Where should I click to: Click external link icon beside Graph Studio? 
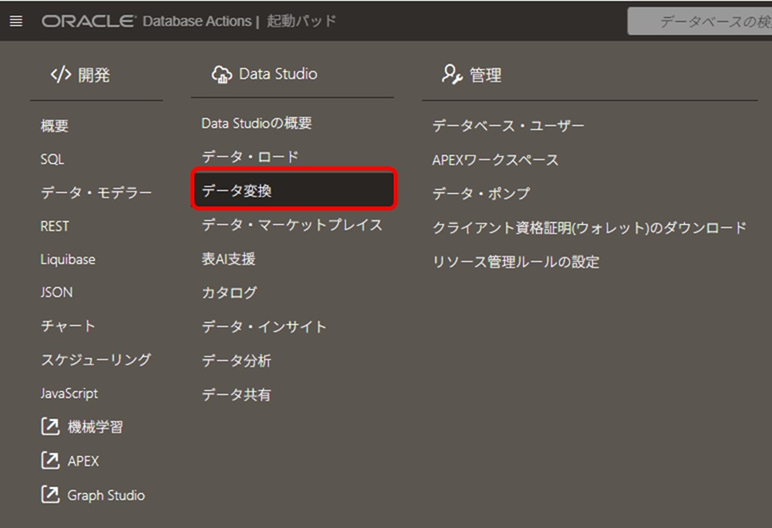pos(50,495)
